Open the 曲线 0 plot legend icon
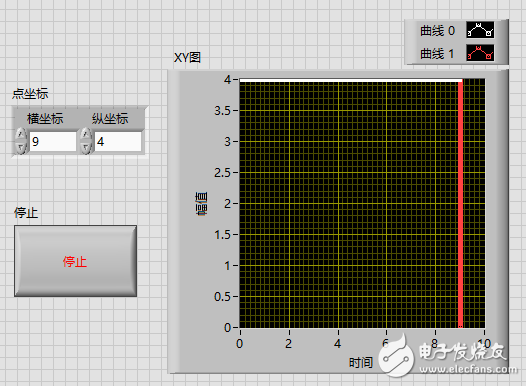Screen dimensions: 526x386 [480, 30]
